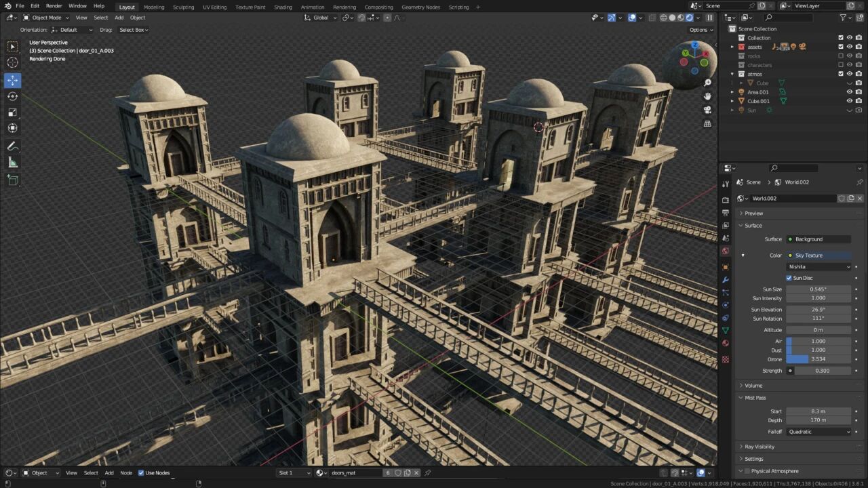Click the Add Cube tool
Viewport: 868px width, 488px height.
coord(13,180)
